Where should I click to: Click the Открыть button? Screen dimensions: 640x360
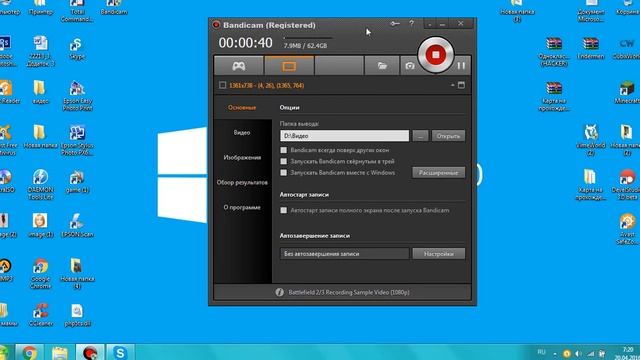point(448,136)
